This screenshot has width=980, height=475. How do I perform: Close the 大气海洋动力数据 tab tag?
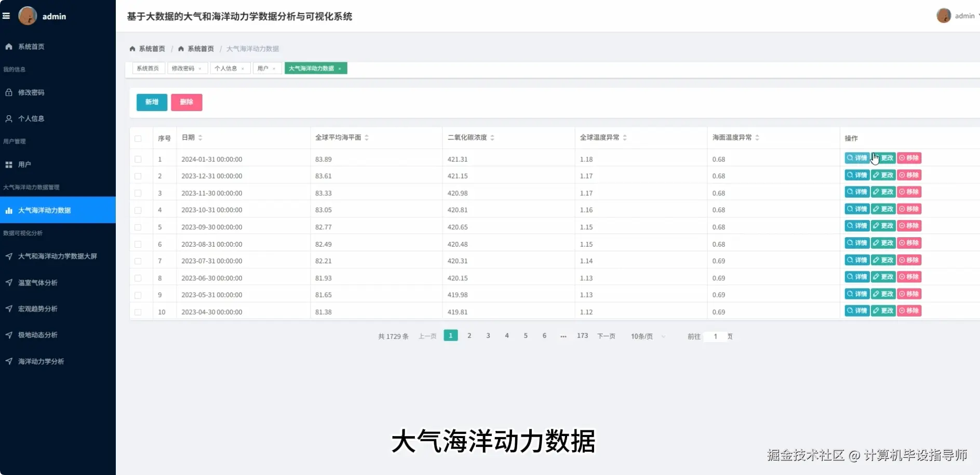pyautogui.click(x=340, y=69)
